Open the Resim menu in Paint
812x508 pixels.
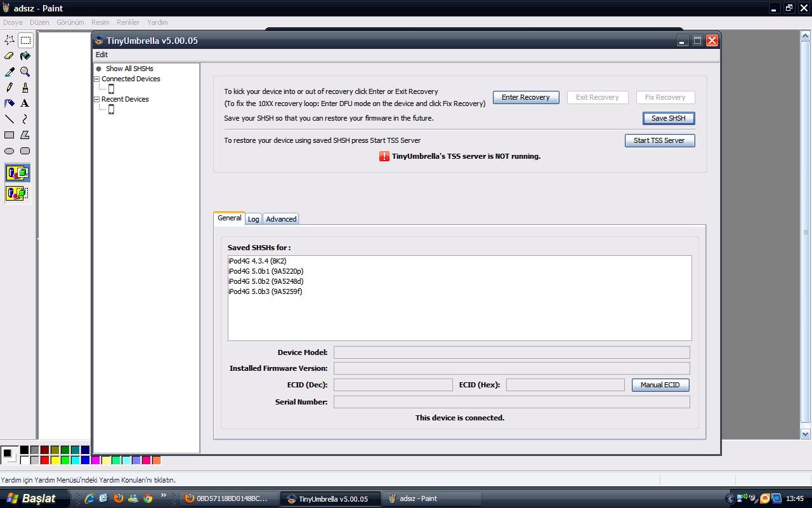click(100, 22)
